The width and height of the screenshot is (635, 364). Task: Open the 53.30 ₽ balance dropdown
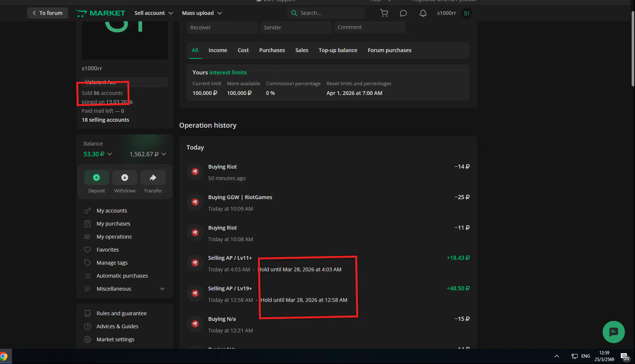tap(98, 154)
